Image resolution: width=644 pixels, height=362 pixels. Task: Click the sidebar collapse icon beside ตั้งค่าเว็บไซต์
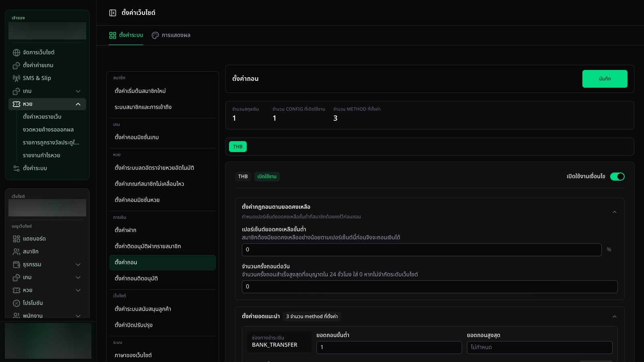[x=113, y=13]
